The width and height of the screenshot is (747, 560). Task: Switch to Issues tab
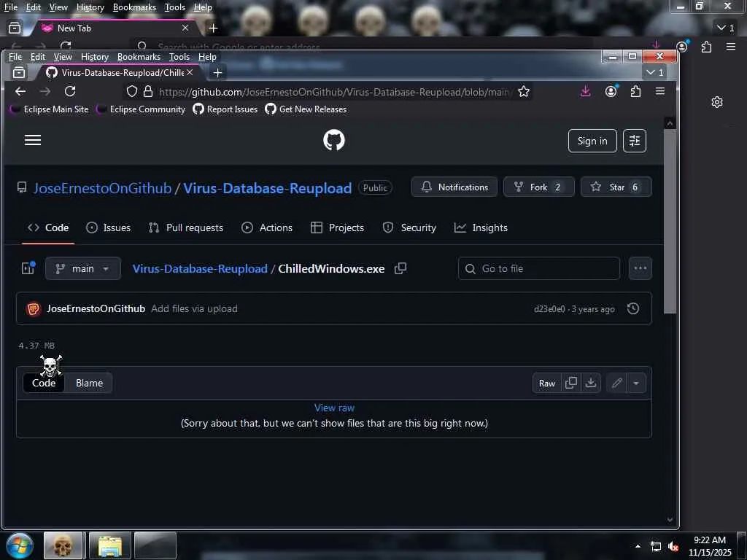click(x=108, y=227)
